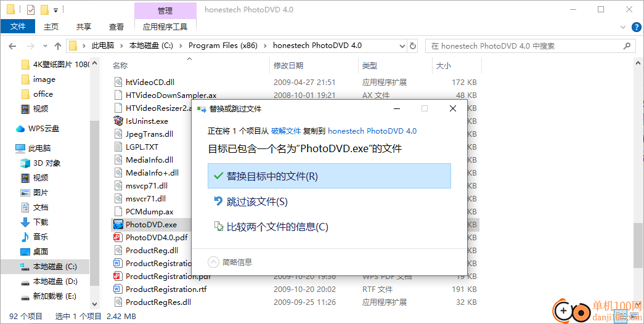Image resolution: width=644 pixels, height=324 pixels.
Task: Select the PCMdump.ax file
Action: [x=150, y=211]
